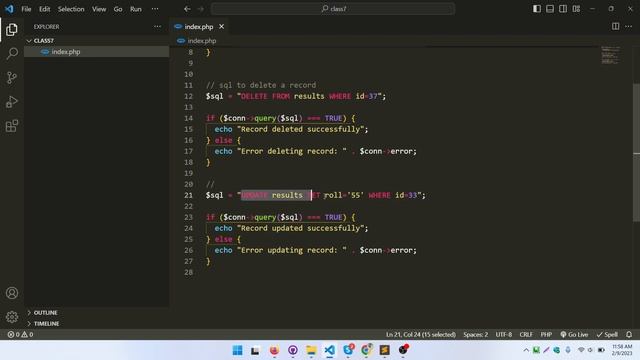Open the Explorer view in activity bar

click(12, 29)
